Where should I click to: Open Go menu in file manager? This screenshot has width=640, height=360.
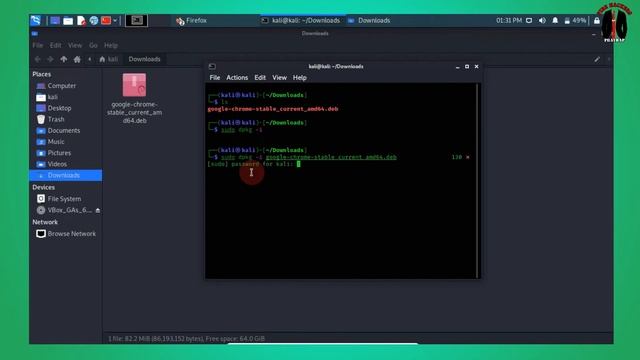[x=93, y=45]
